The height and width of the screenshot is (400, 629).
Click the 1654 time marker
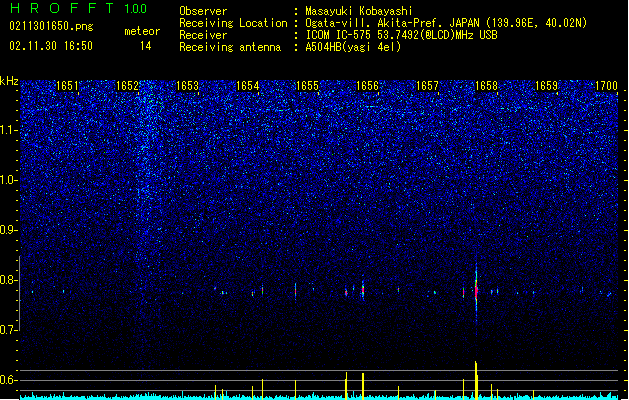pos(248,86)
